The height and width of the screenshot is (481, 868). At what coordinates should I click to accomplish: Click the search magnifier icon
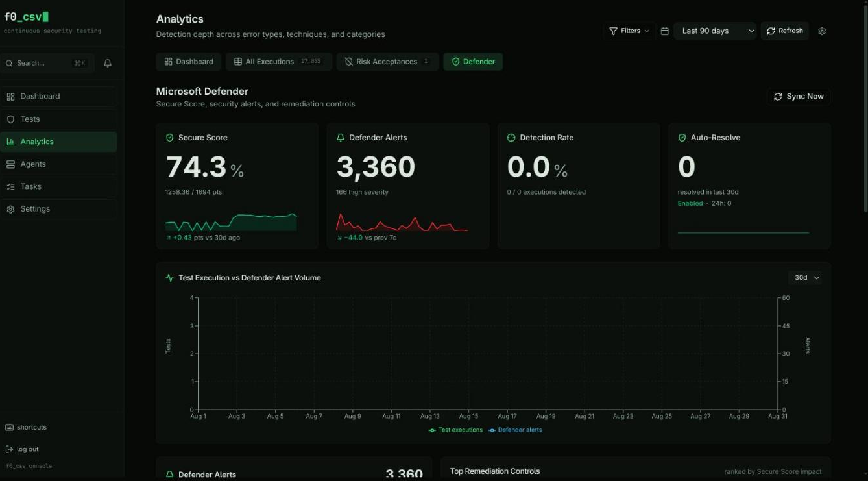[10, 63]
